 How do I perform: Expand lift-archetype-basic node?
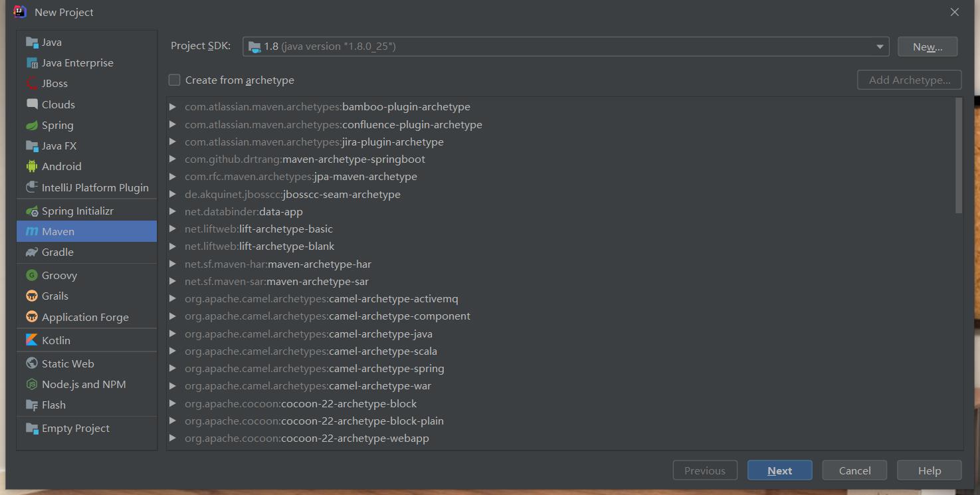tap(173, 229)
